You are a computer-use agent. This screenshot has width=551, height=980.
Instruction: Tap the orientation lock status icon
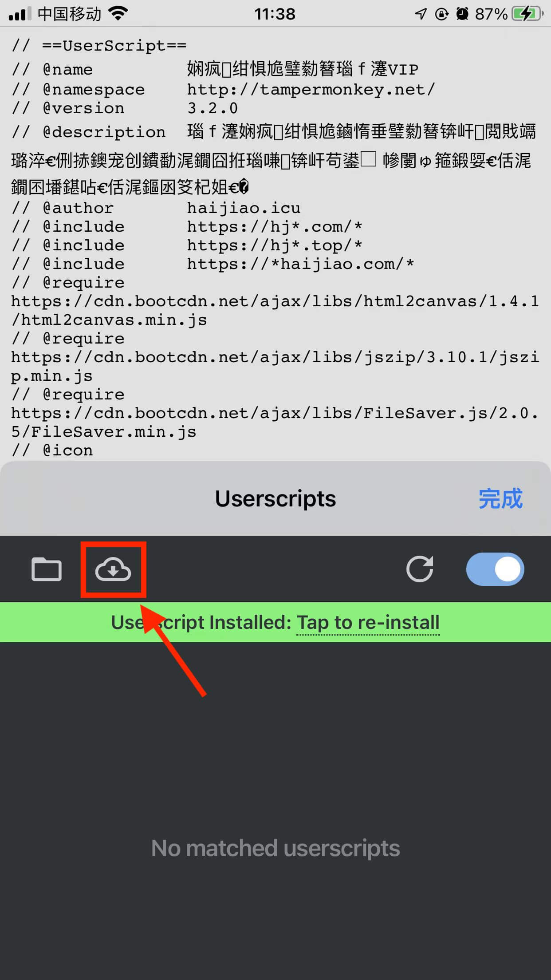click(x=441, y=14)
